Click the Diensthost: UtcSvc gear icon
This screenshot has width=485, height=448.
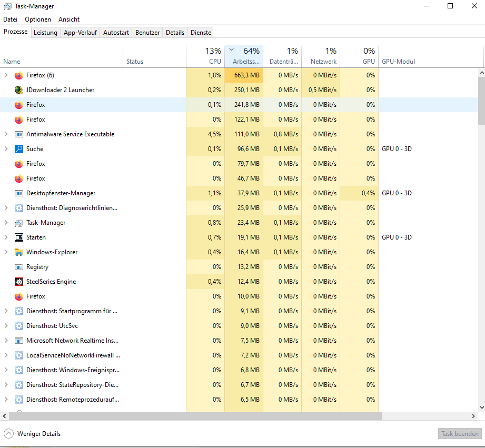[x=19, y=326]
